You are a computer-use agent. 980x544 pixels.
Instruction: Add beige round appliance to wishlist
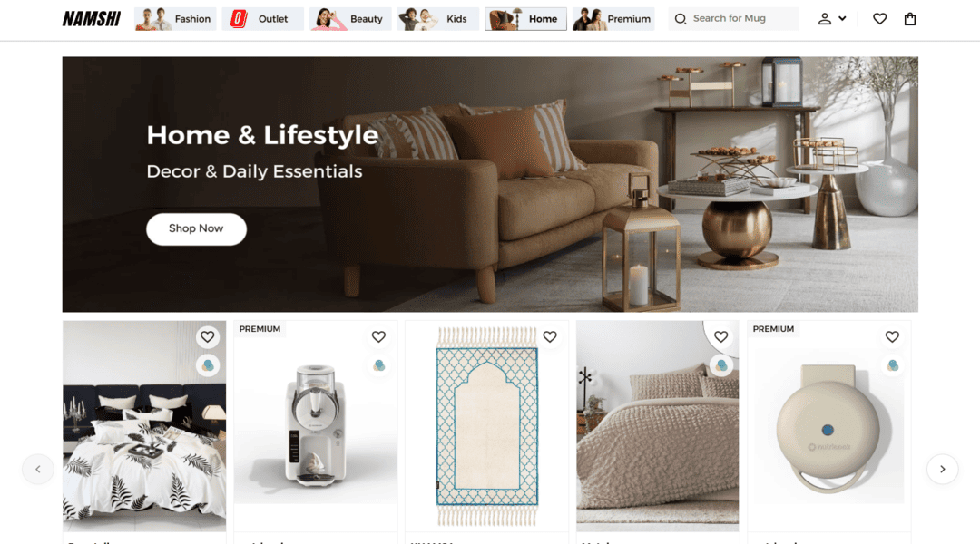pos(892,337)
